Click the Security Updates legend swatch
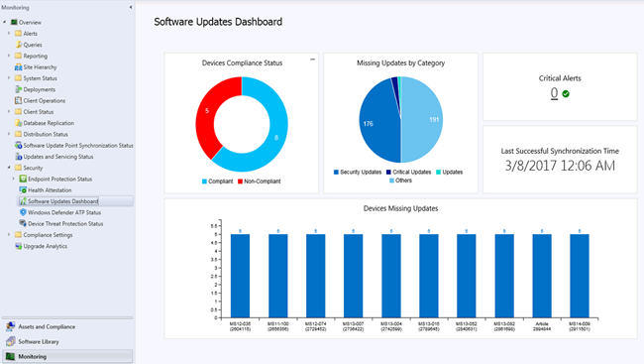The height and width of the screenshot is (364, 644). click(x=337, y=172)
